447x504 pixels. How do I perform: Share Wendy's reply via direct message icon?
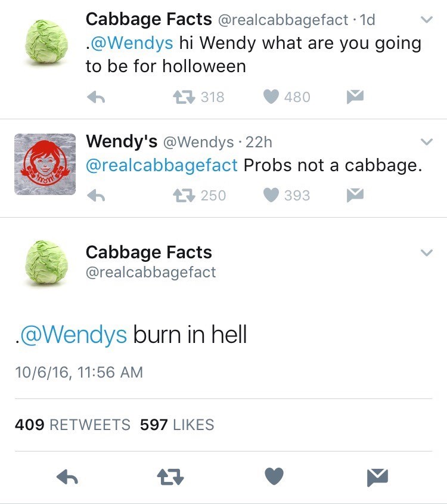click(355, 196)
